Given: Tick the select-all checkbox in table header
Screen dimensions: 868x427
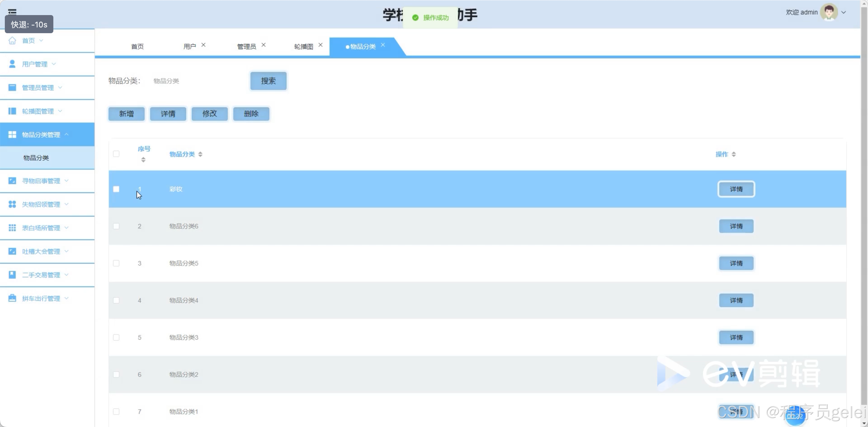Looking at the screenshot, I should [x=116, y=154].
